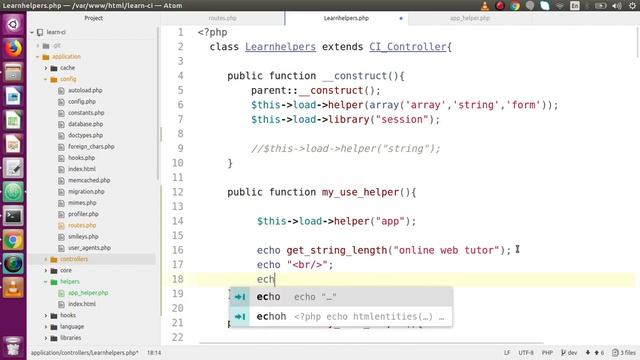
Task: Choose the echo autocomplete suggestion
Action: tap(341, 297)
